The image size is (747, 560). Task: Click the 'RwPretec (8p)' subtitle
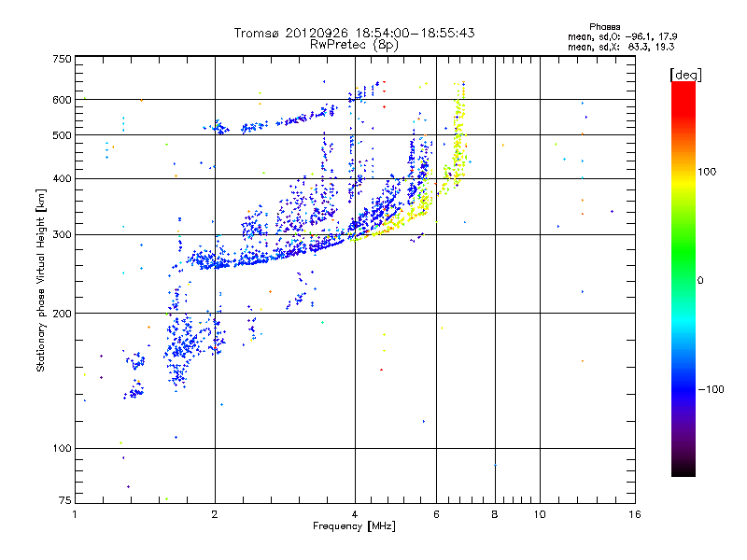(x=354, y=45)
